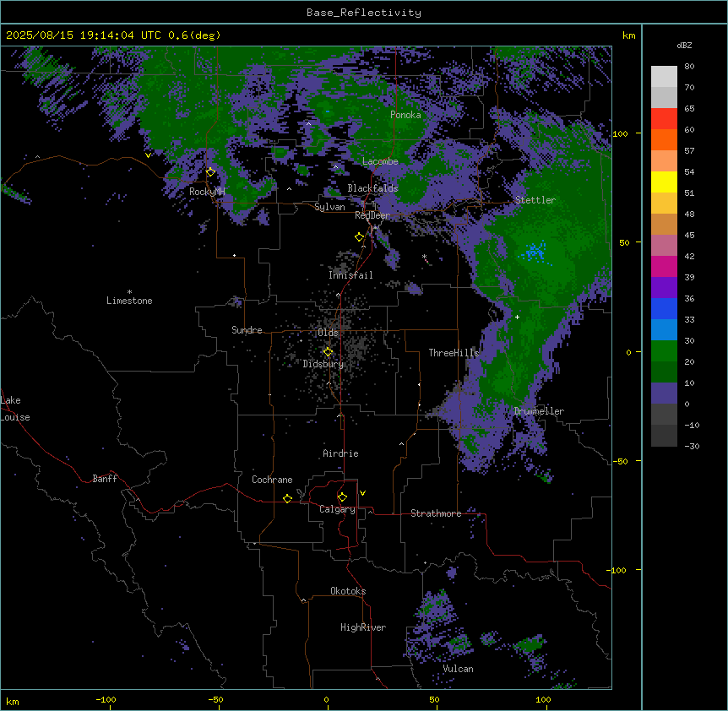The height and width of the screenshot is (711, 728).
Task: Click the Strathmore city label
Action: click(x=436, y=513)
